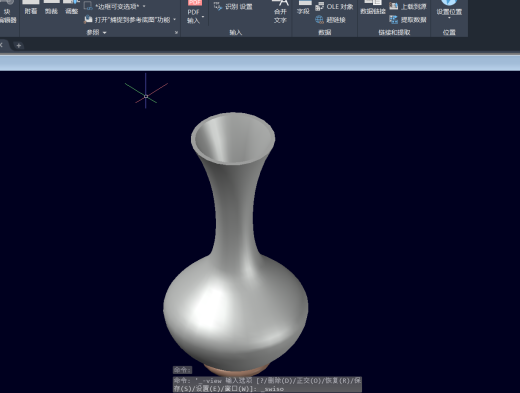The width and height of the screenshot is (520, 393).
Task: Open the Adjust (调整) reference tool
Action: [x=71, y=8]
